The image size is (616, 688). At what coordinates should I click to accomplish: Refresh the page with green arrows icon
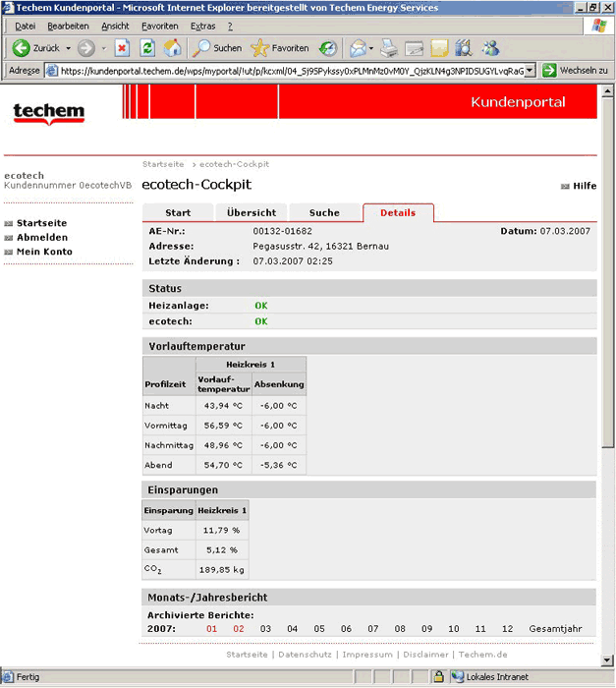pos(147,48)
